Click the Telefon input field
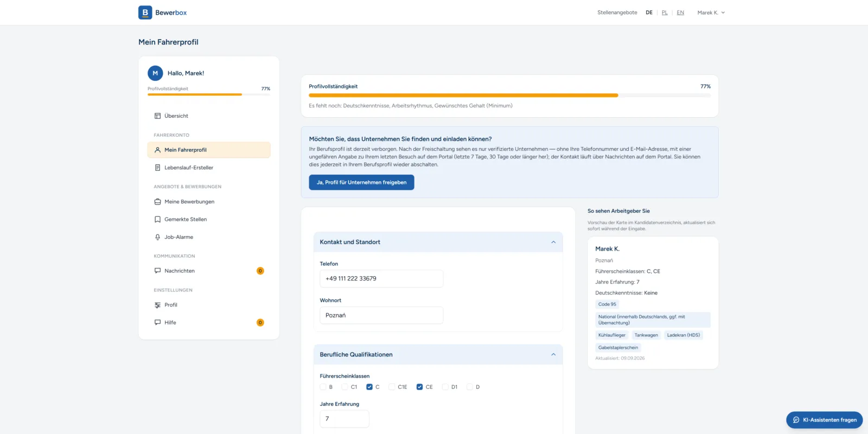Screen dimensions: 868x434 coord(381,279)
